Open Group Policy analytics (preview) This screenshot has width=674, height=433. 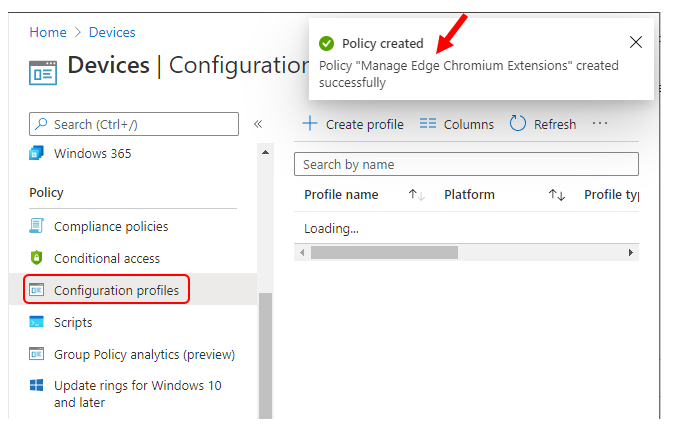144,355
